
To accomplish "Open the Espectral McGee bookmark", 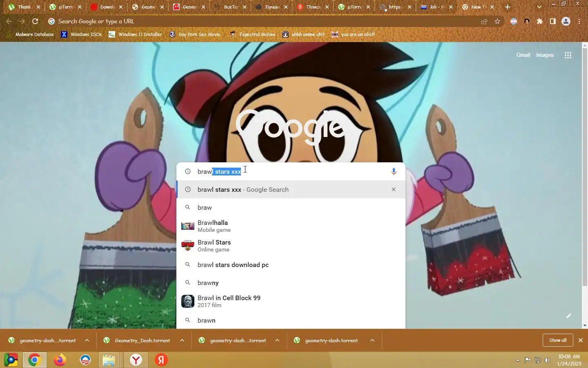I will [x=252, y=34].
